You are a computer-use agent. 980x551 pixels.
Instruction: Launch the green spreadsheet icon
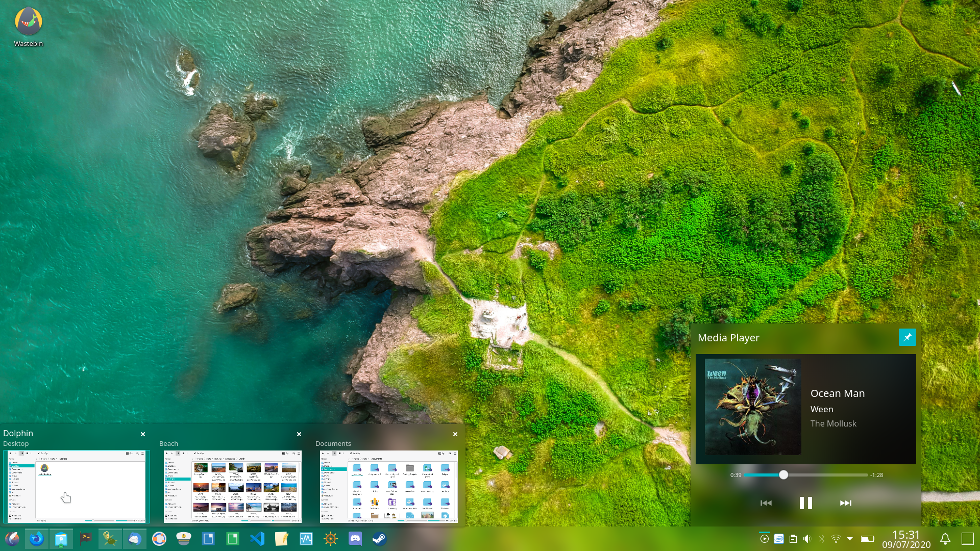pyautogui.click(x=233, y=539)
